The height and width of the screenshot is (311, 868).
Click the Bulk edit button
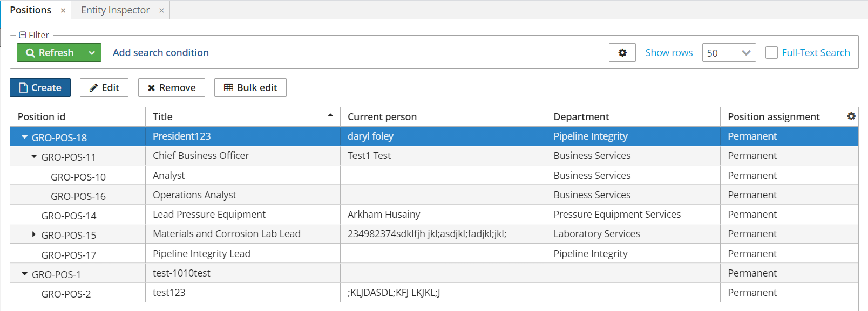point(250,88)
